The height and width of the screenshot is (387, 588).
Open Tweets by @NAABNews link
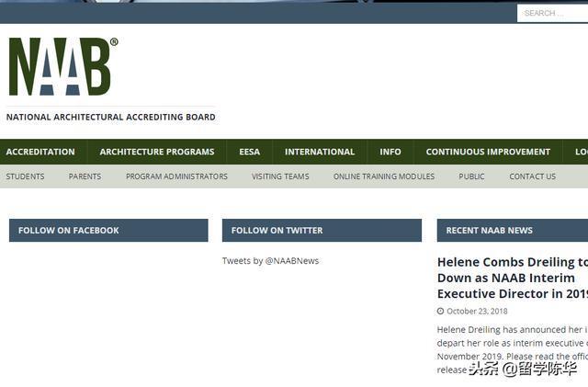[x=270, y=261]
